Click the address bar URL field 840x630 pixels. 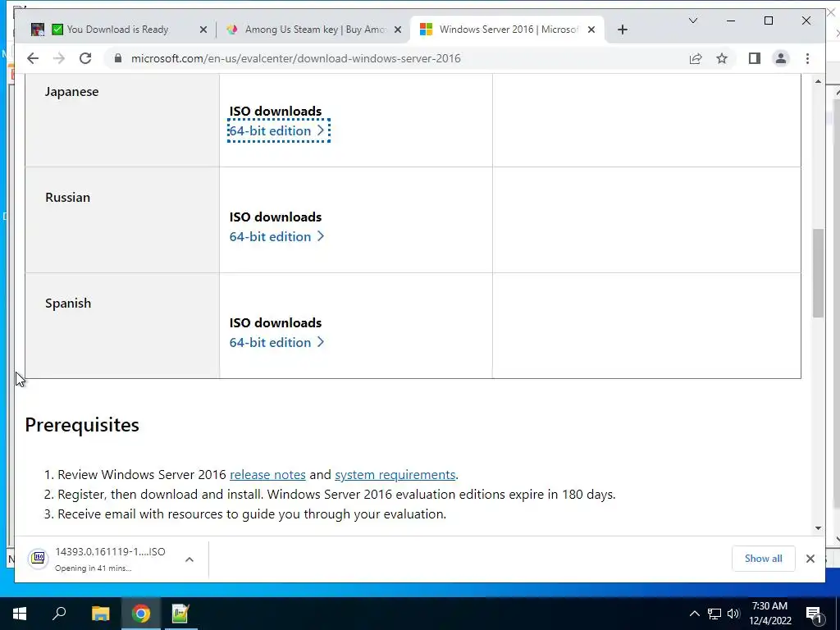295,58
